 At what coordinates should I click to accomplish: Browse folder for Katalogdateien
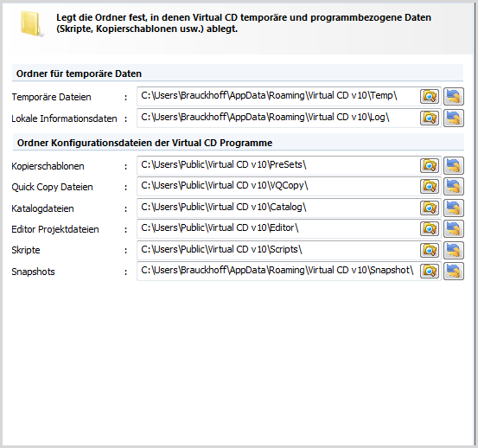[430, 208]
